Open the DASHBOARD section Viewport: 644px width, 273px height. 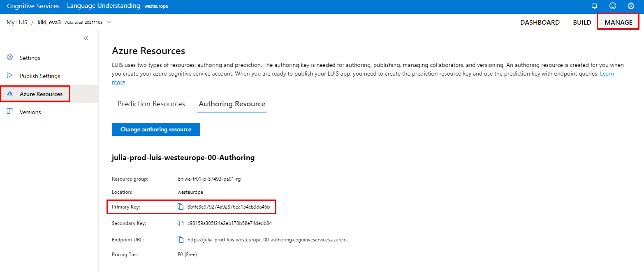pyautogui.click(x=540, y=22)
